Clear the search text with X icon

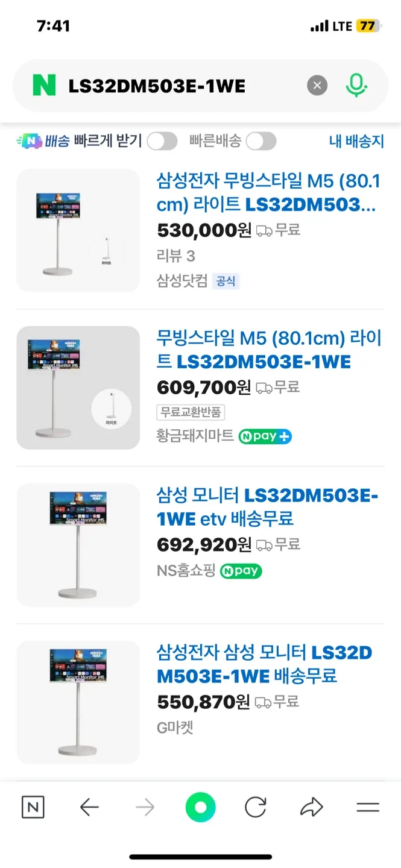click(317, 86)
